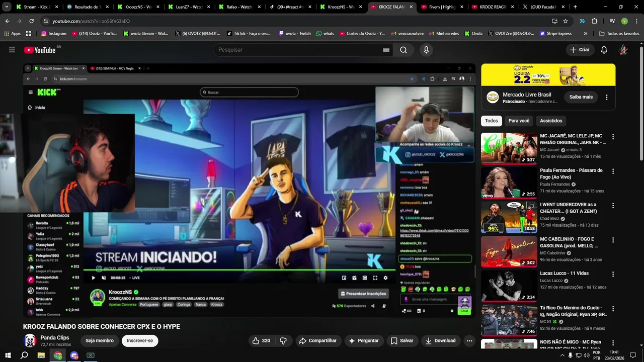
Task: Switch to the Fivem | Highlights tab
Action: 443,7
